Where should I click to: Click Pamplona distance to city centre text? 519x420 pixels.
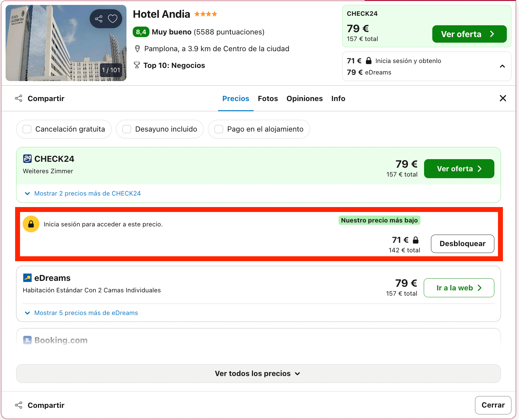pos(217,49)
